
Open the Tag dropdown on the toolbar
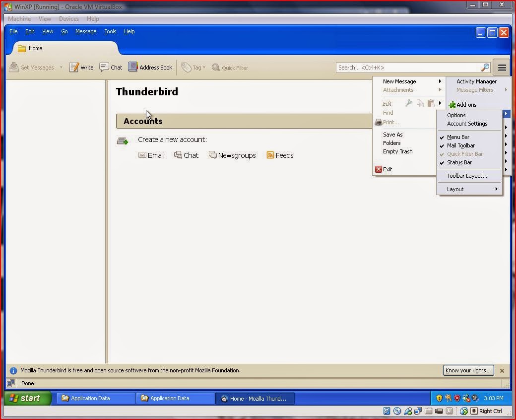pyautogui.click(x=193, y=68)
